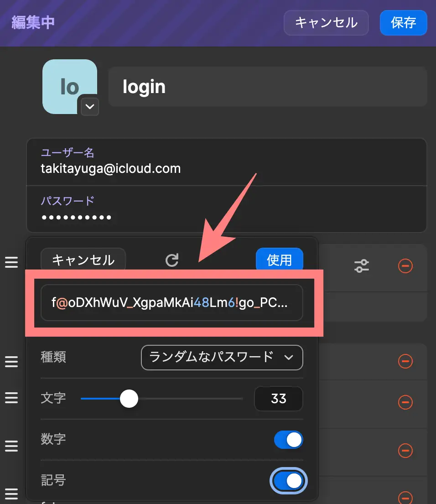Click reorder handle left of popup キャンセル button
This screenshot has width=436, height=504.
(11, 262)
